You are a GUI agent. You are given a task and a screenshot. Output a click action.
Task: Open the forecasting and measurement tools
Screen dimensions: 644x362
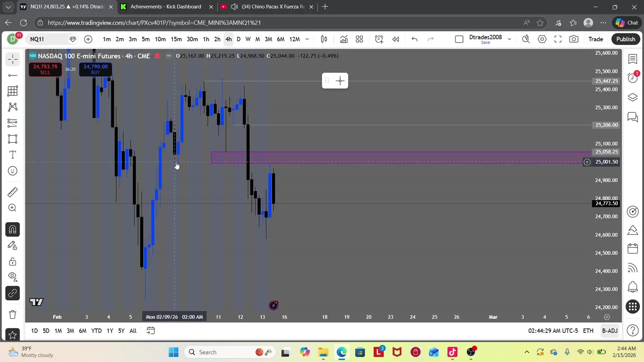click(x=13, y=123)
